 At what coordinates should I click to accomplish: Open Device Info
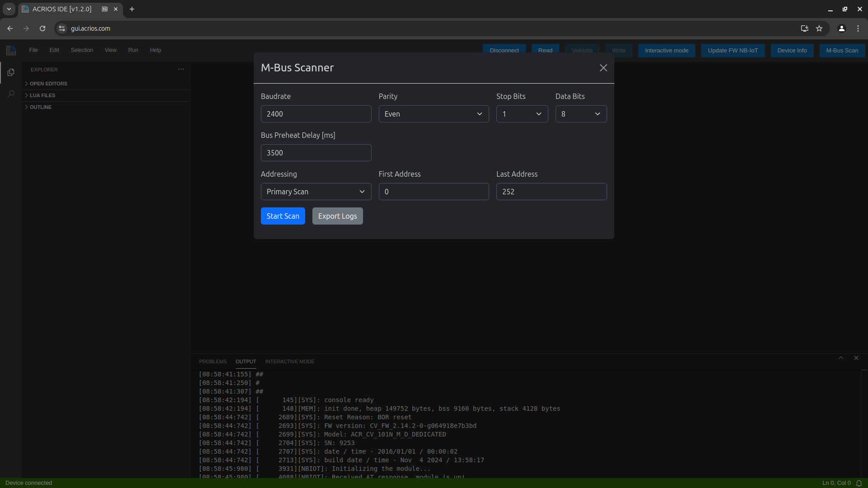(792, 50)
